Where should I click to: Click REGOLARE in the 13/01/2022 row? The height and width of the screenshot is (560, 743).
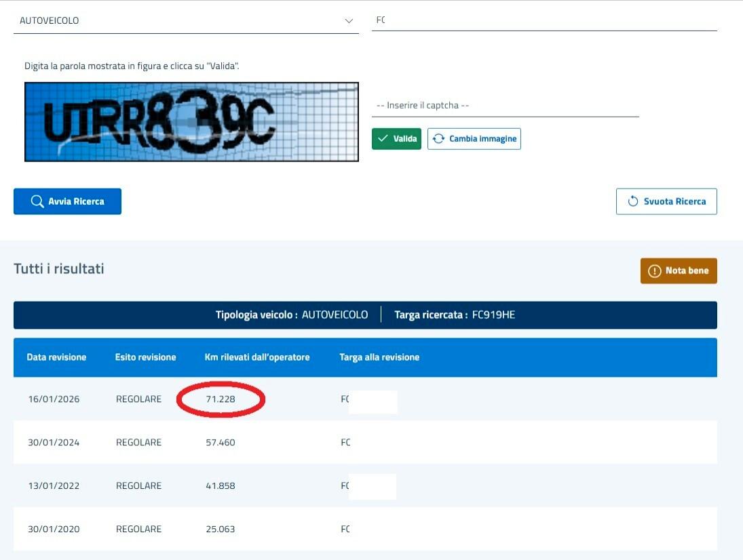point(139,485)
